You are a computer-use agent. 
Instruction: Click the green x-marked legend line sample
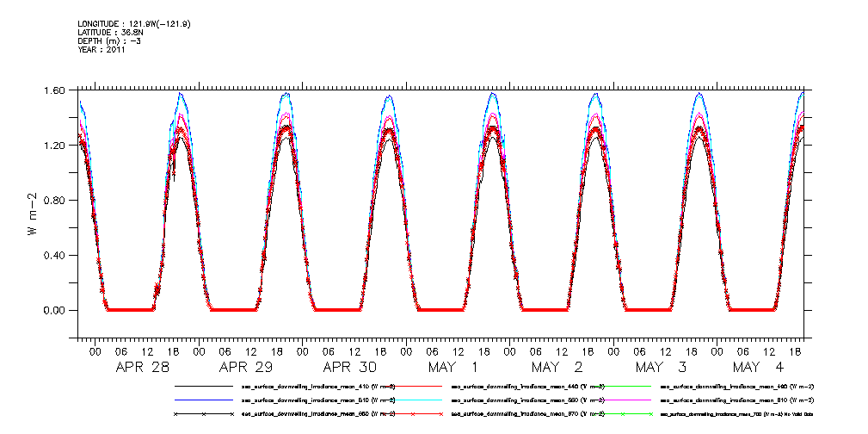624,414
